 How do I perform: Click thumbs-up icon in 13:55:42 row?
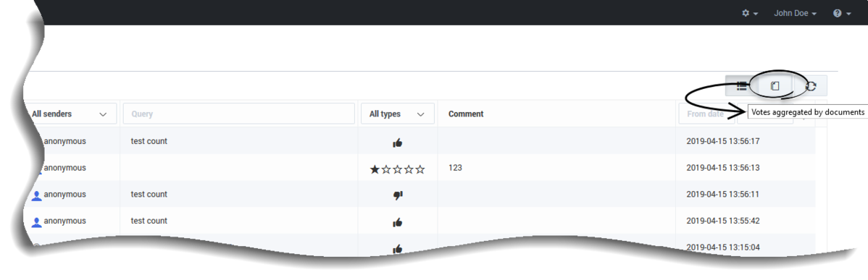click(x=398, y=223)
